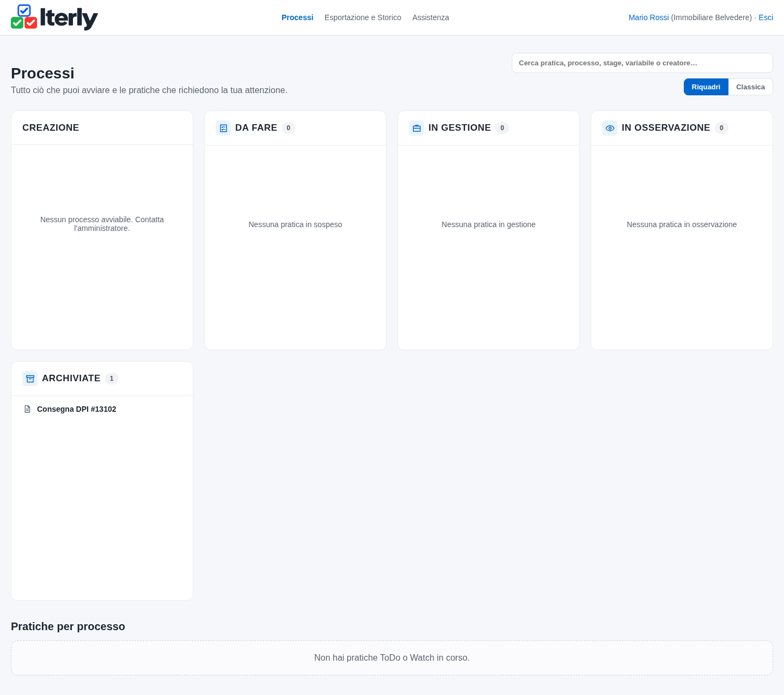Click the In Gestione briefcase icon
This screenshot has width=784, height=695.
pyautogui.click(x=416, y=128)
